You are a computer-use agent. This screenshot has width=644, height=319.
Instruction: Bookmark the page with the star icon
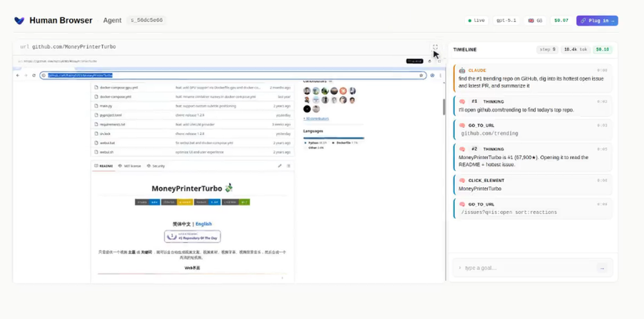421,75
